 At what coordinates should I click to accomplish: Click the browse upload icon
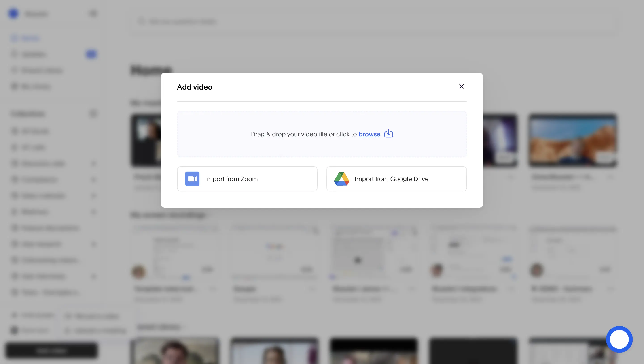click(x=388, y=133)
